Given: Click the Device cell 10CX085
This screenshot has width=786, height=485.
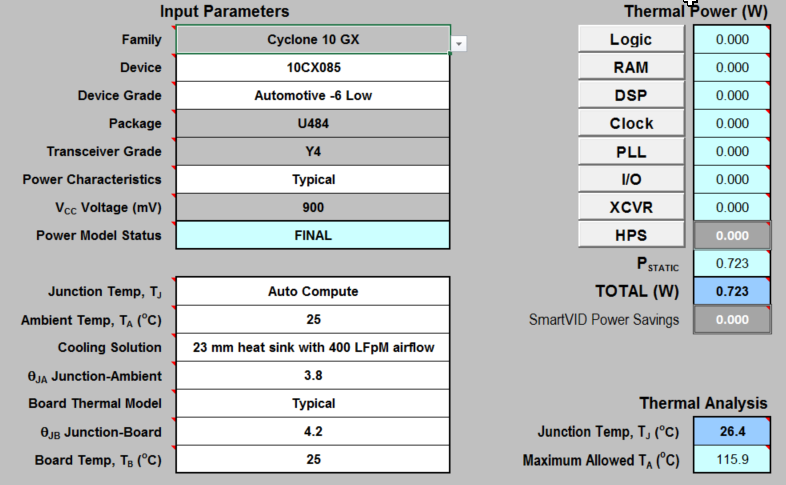Looking at the screenshot, I should (313, 68).
